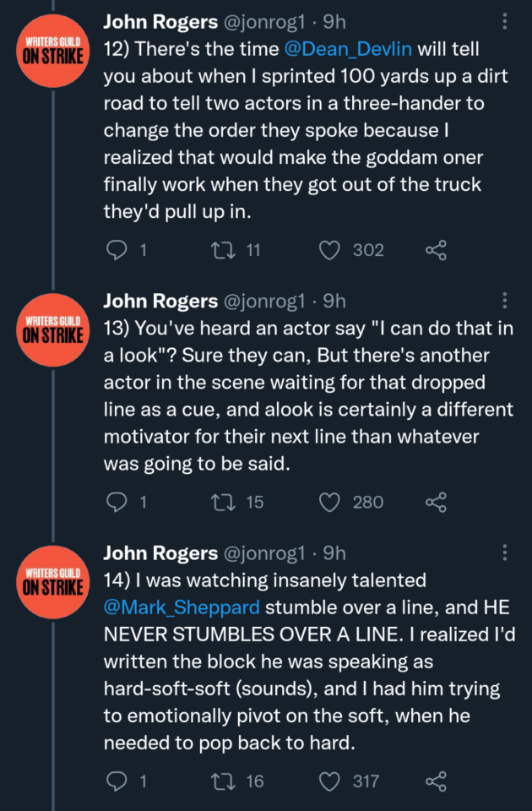
Task: Reply to tweet 12 about Dean Devlin
Action: [117, 250]
